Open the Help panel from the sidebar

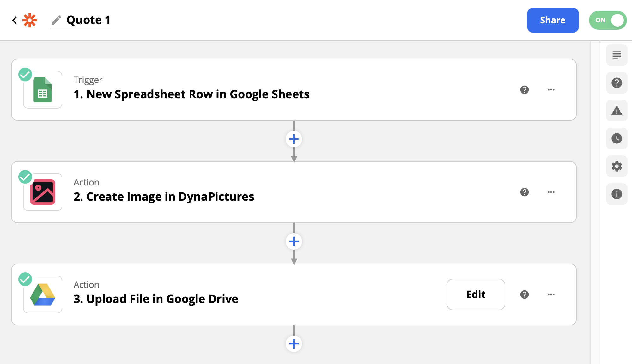pos(617,83)
